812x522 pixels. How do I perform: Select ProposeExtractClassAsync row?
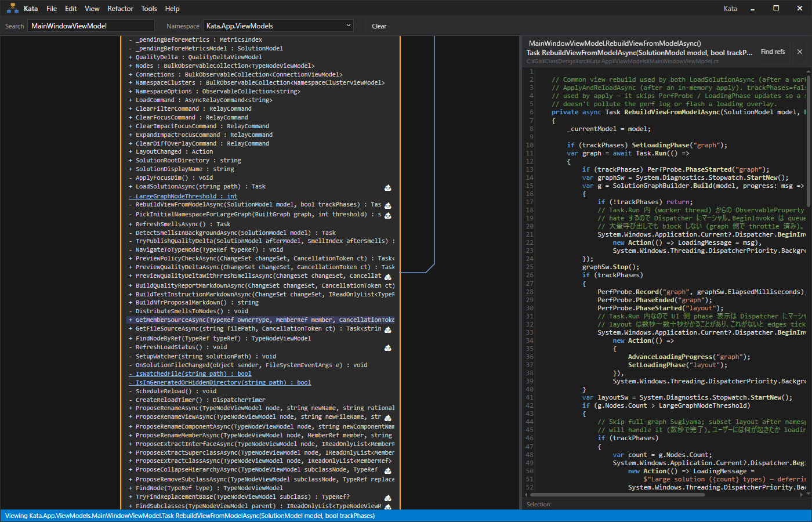261,461
